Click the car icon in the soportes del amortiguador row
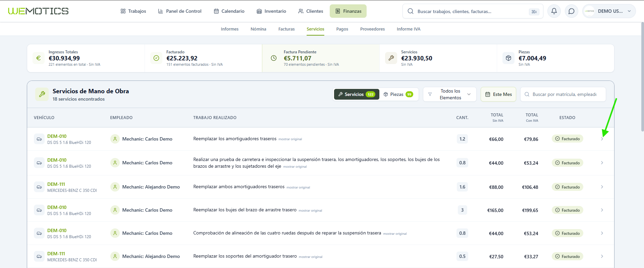Viewport: 644px width, 268px height. (39, 256)
